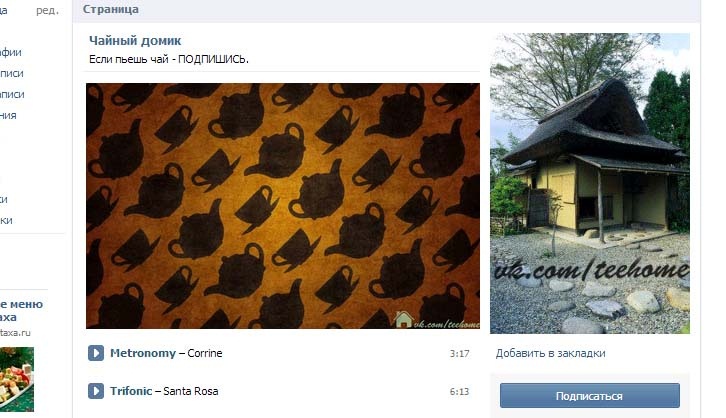The height and width of the screenshot is (418, 726).
Task: Click the taxa.ru ad domain link
Action: tap(15, 333)
